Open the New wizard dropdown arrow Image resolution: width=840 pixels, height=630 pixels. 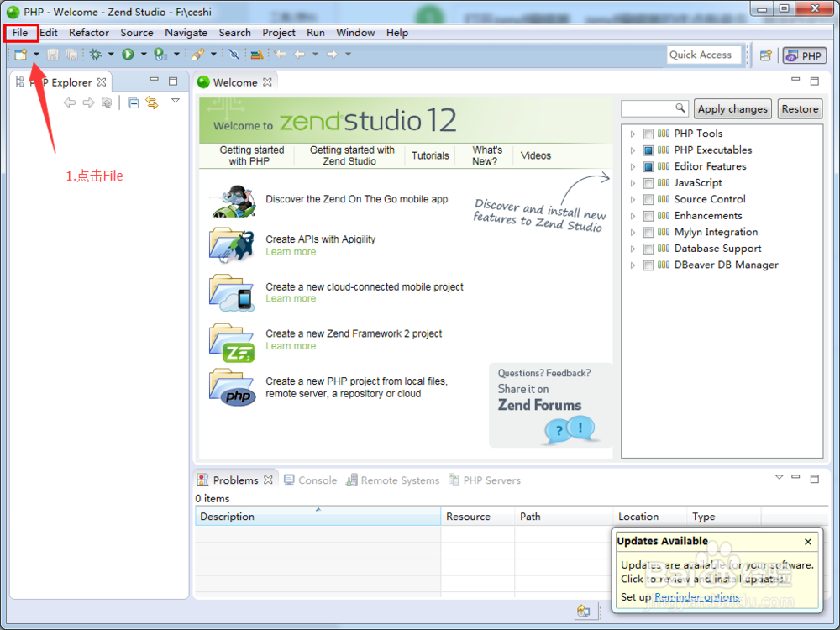click(x=36, y=54)
